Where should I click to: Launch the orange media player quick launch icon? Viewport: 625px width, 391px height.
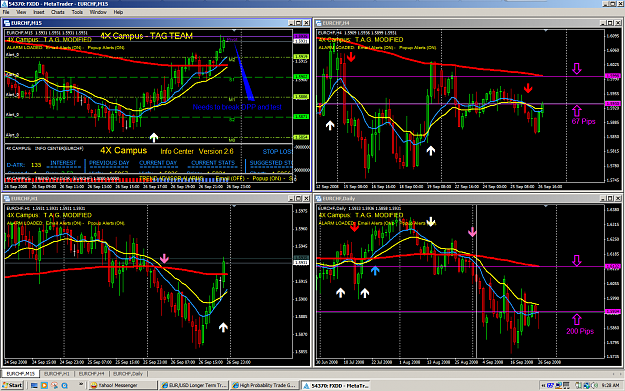[x=44, y=385]
